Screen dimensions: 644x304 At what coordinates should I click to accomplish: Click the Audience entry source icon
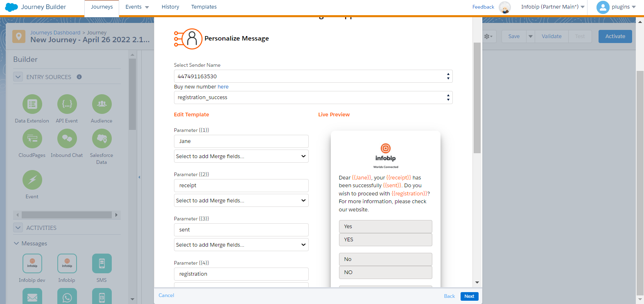102,104
